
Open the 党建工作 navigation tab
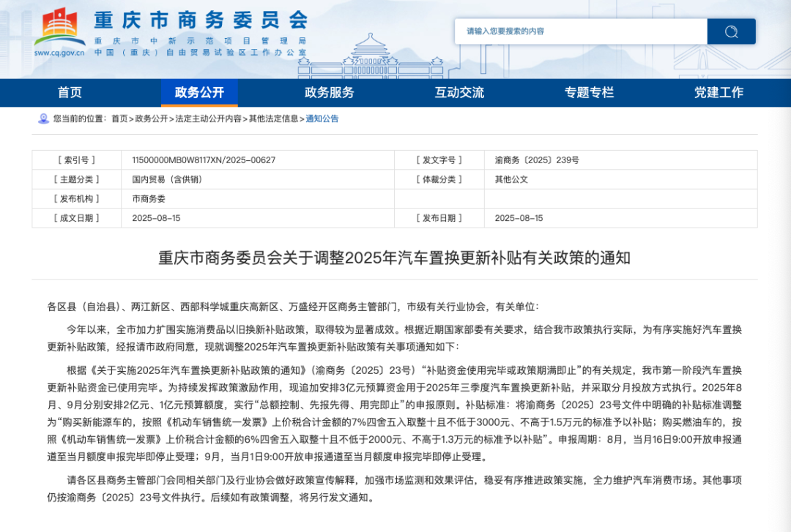click(x=718, y=92)
